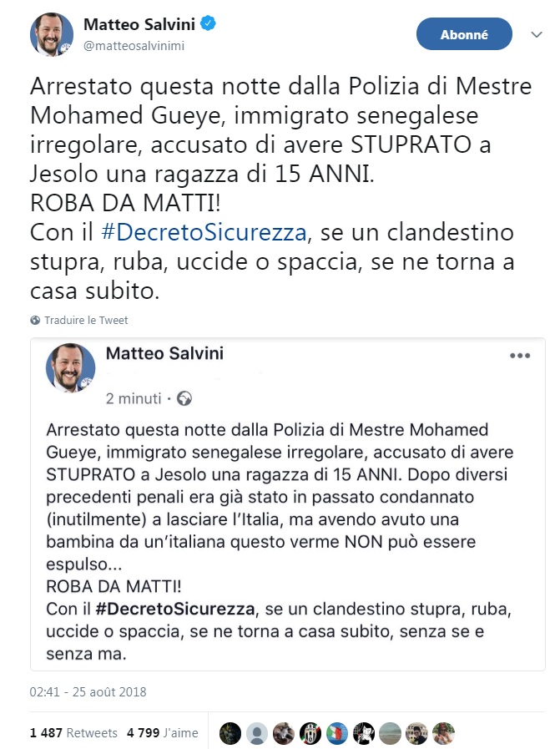
Task: Click Traduire le Tweet link
Action: pos(86,320)
